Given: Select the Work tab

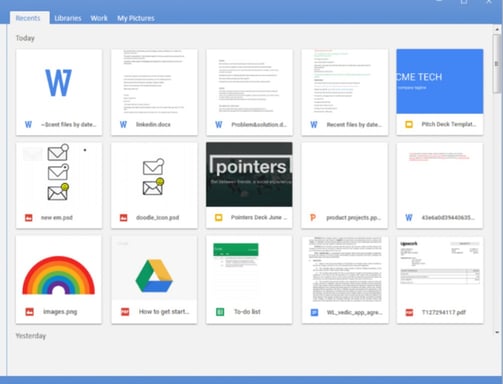Looking at the screenshot, I should (99, 18).
